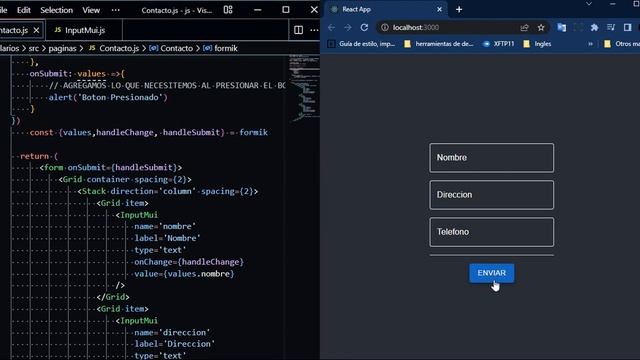Select the src breadcrumb segment

tap(34, 48)
